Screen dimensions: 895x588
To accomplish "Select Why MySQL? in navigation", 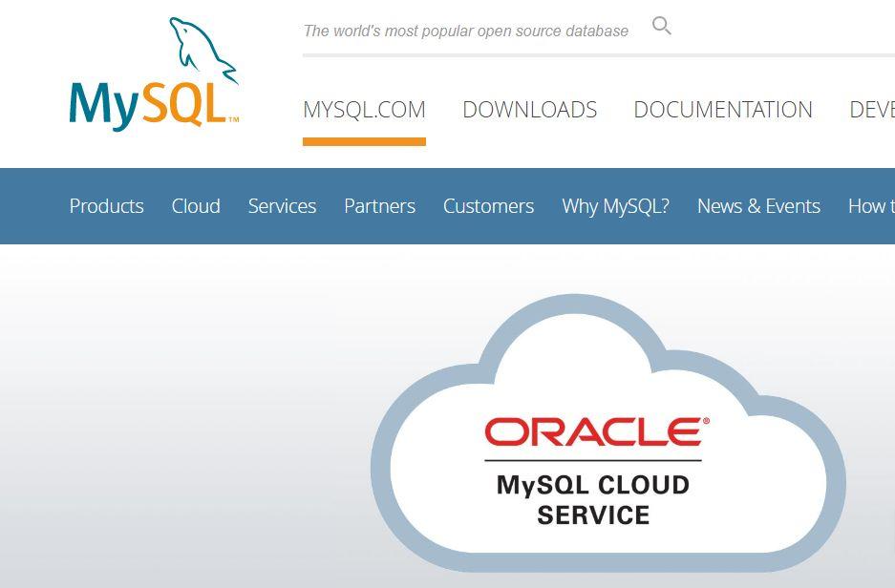I will coord(615,206).
